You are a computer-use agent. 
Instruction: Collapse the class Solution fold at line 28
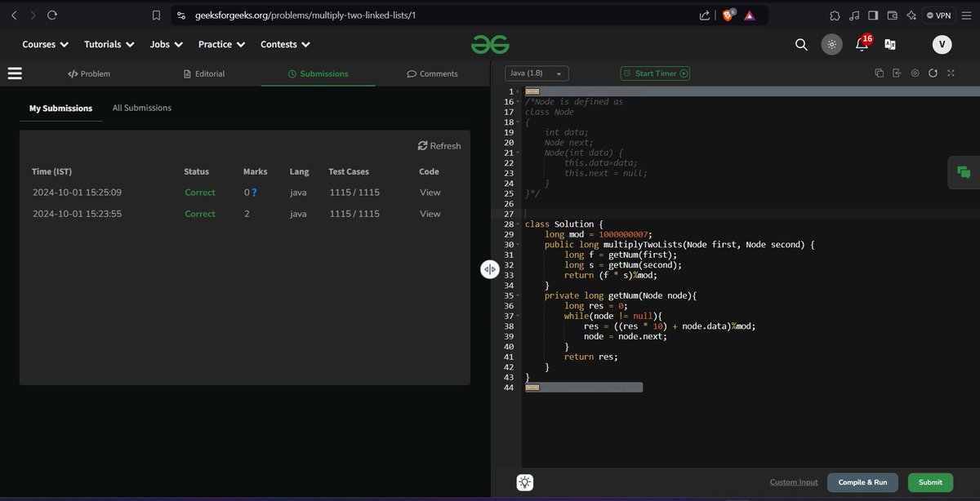click(x=519, y=224)
